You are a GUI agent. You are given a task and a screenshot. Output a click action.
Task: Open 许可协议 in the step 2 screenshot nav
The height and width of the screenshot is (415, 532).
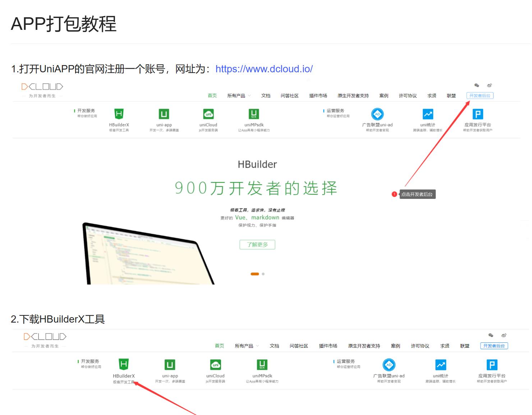[x=420, y=346]
